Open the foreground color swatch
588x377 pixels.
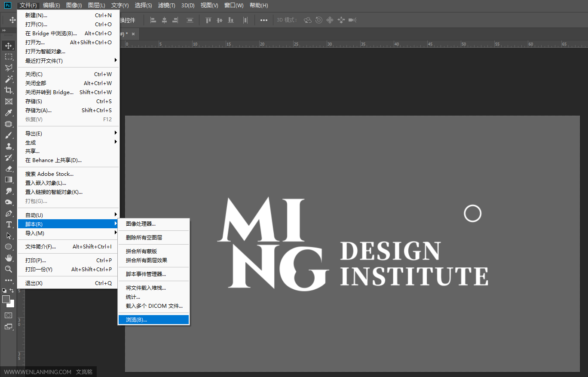pos(6,299)
